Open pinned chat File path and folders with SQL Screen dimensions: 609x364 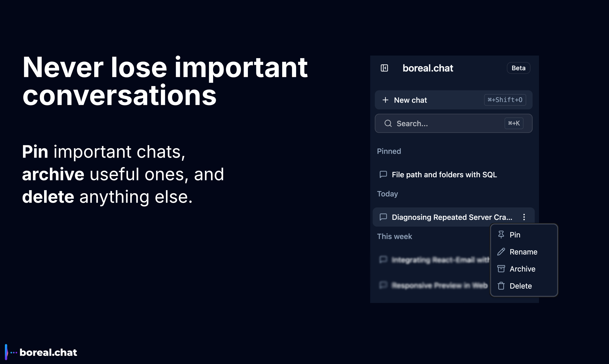(444, 175)
